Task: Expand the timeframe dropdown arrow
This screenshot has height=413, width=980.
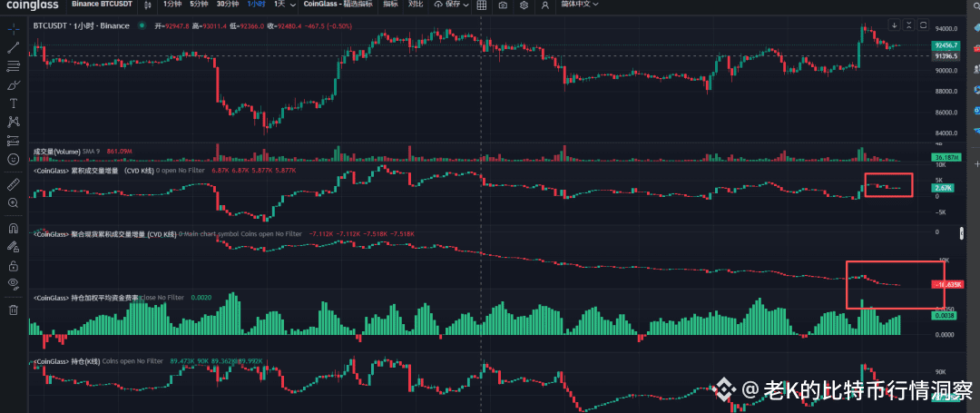Action: 292,4
